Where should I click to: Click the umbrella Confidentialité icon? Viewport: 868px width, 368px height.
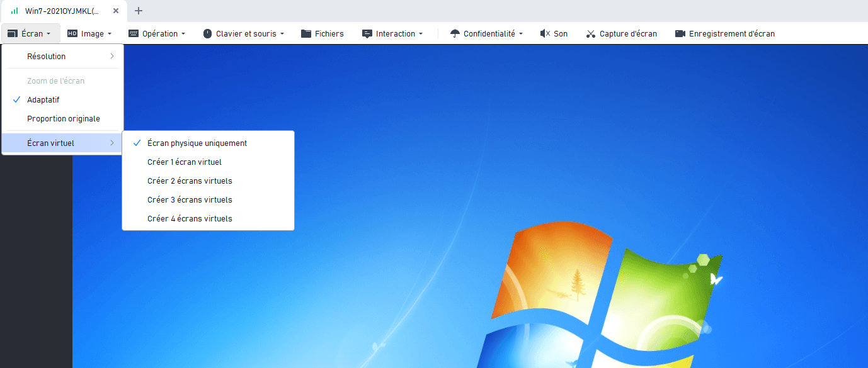(455, 34)
